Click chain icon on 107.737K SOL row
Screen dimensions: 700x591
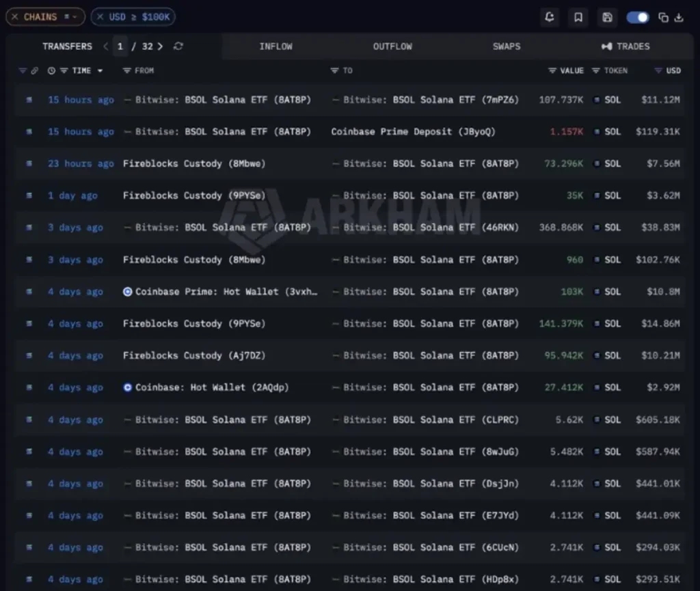click(29, 100)
